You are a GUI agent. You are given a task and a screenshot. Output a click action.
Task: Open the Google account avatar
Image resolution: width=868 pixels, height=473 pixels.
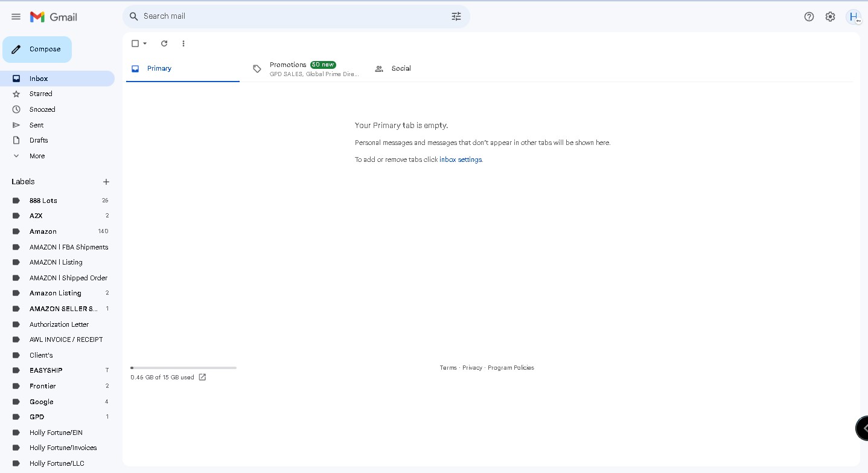point(854,17)
